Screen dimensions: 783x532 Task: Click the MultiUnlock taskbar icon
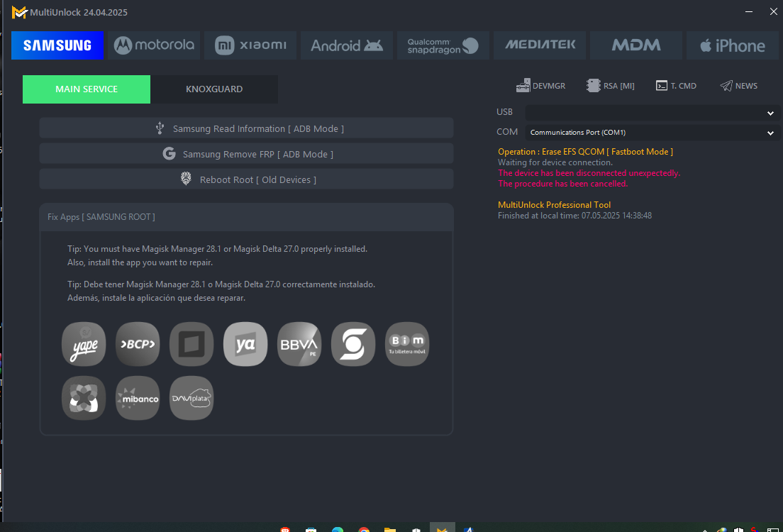point(442,528)
